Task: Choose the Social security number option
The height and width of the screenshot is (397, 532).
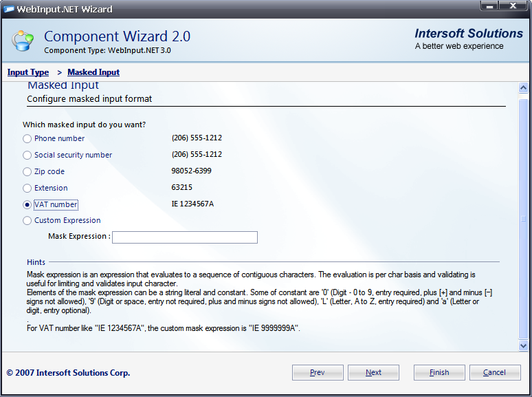Action: (x=27, y=155)
